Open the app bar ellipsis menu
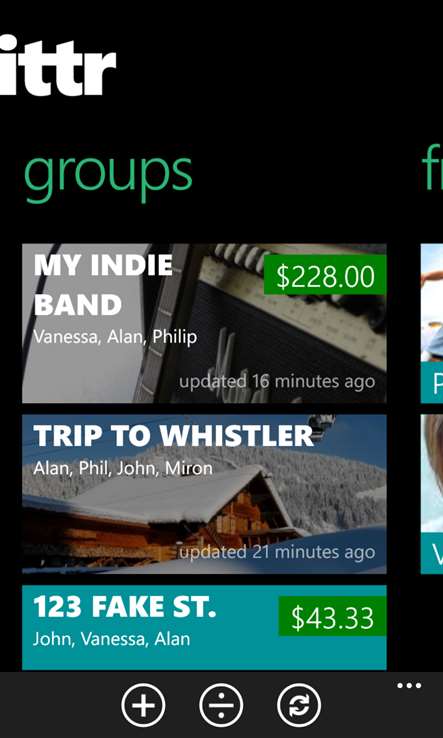This screenshot has width=443, height=738. 409,686
